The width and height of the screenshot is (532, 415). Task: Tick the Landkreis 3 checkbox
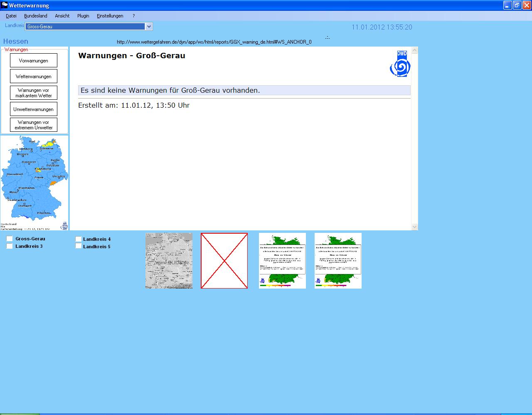point(10,246)
